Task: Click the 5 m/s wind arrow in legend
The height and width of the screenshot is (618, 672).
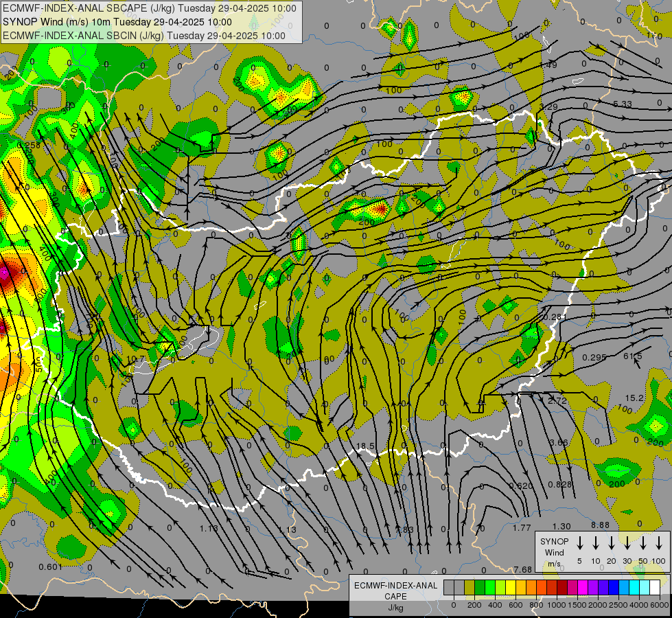Action: 580,543
